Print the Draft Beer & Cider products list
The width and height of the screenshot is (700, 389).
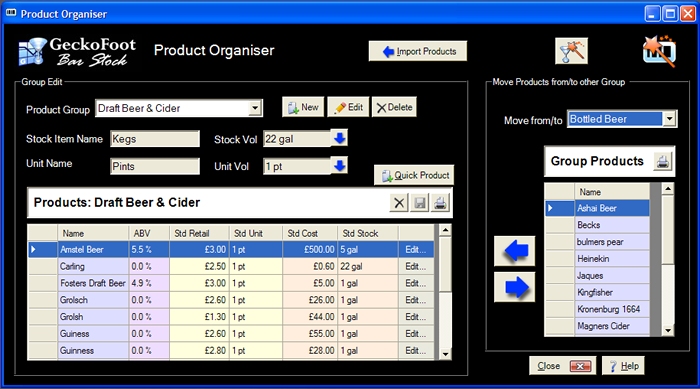click(440, 203)
